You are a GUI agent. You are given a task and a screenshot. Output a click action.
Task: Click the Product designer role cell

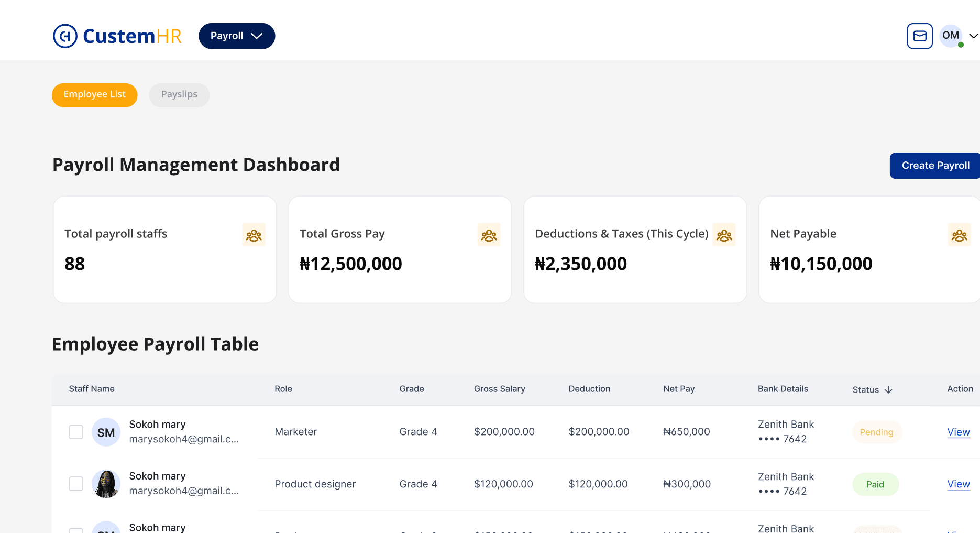(x=315, y=484)
